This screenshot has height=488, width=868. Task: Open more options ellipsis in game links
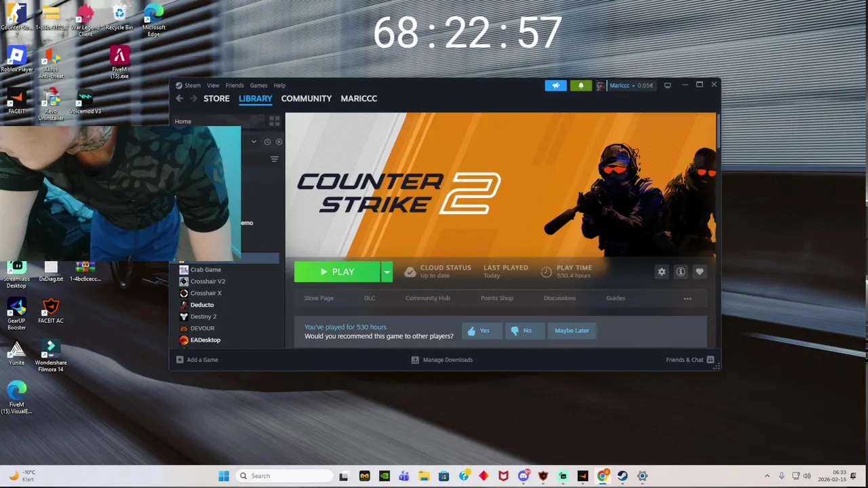[688, 298]
